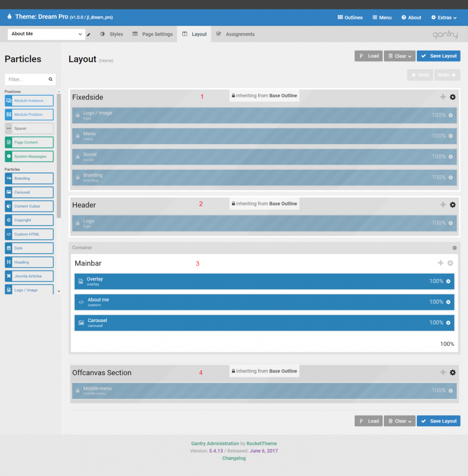468x476 pixels.
Task: Open the About Me outline dropdown
Action: click(46, 34)
